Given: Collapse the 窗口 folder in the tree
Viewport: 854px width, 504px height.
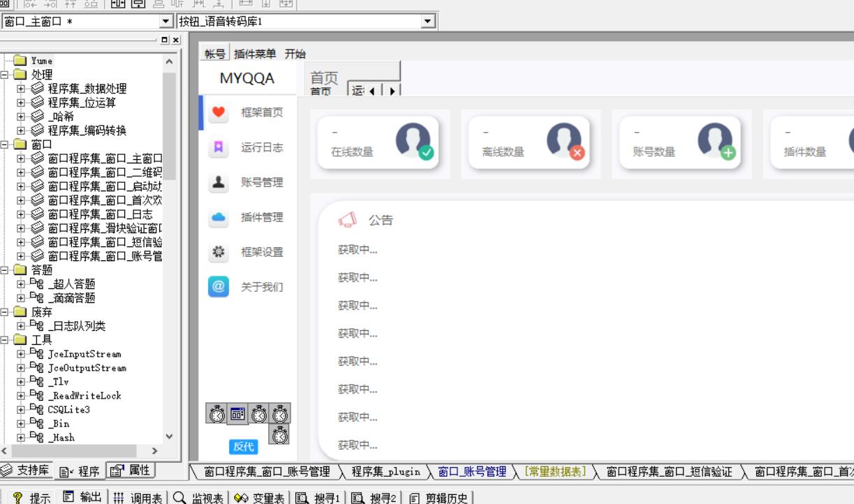Looking at the screenshot, I should [4, 144].
